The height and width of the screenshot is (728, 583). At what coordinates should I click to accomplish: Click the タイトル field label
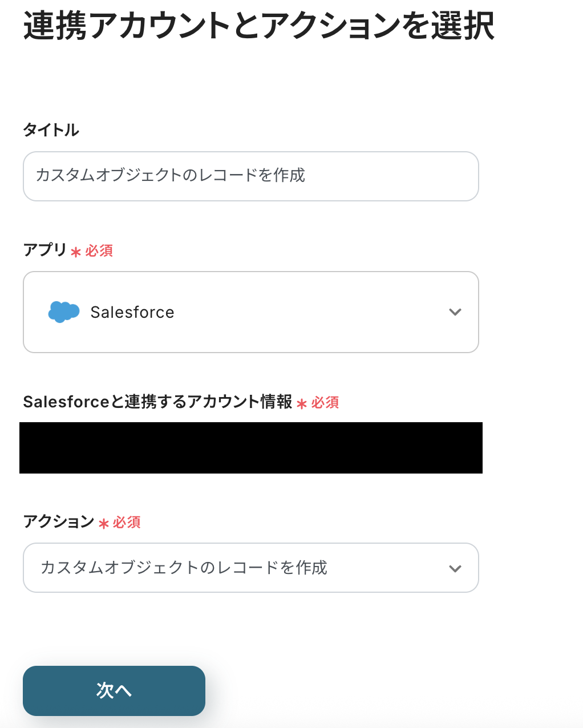[51, 130]
